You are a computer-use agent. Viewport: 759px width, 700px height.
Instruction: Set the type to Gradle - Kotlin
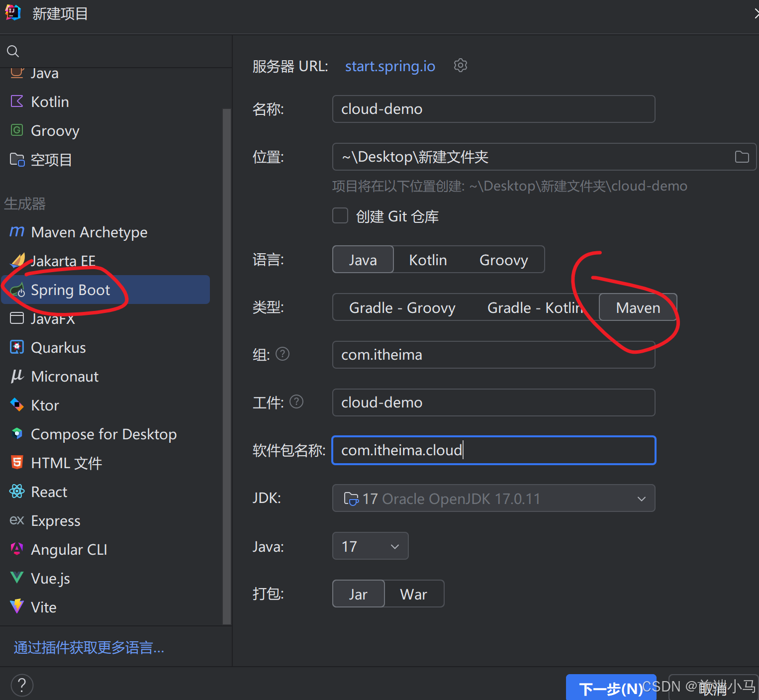(x=535, y=307)
